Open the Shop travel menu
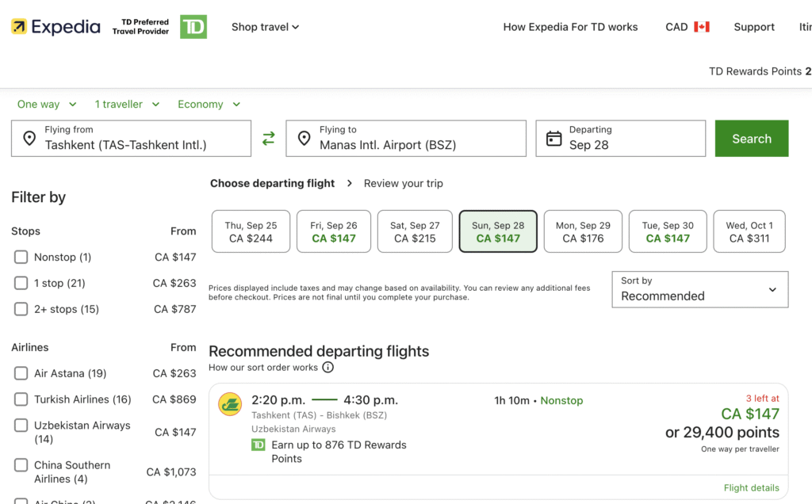 (265, 27)
